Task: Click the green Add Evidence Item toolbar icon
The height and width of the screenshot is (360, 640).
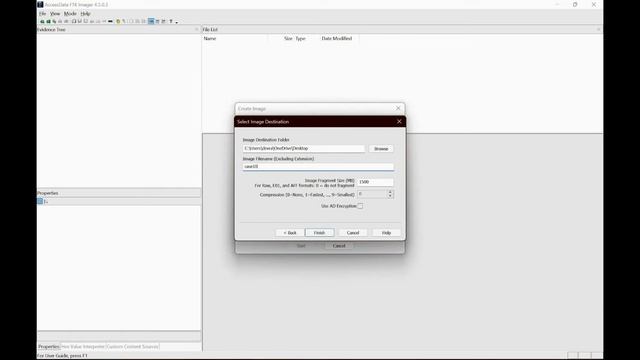Action: click(x=42, y=21)
